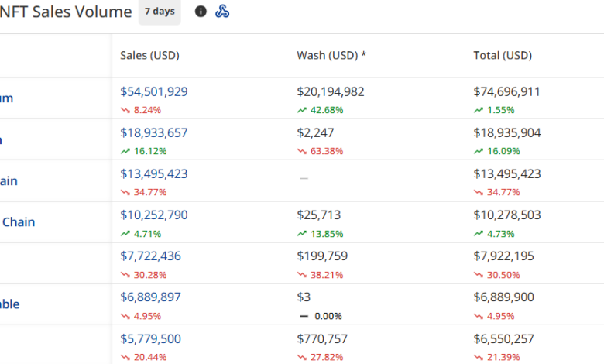Sort by the Total (USD) column header

point(503,56)
